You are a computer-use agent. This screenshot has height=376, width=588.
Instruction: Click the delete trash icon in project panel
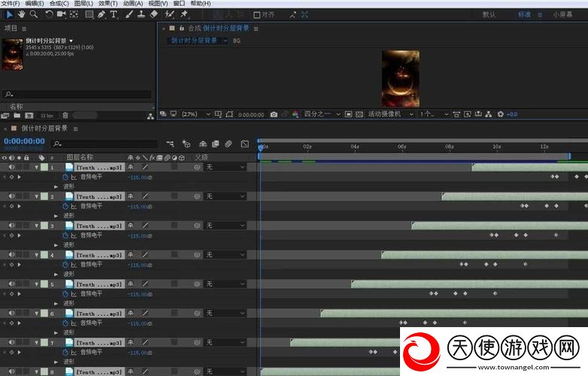(x=65, y=116)
